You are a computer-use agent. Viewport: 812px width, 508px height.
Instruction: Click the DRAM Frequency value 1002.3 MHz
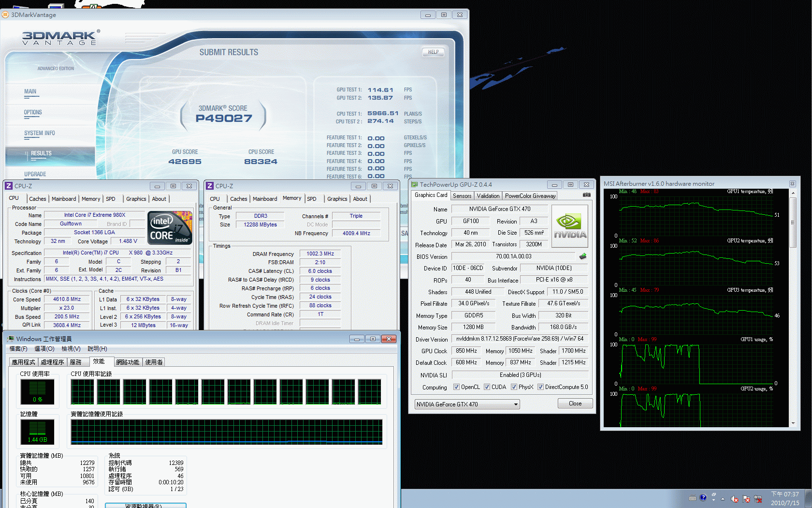tap(320, 254)
